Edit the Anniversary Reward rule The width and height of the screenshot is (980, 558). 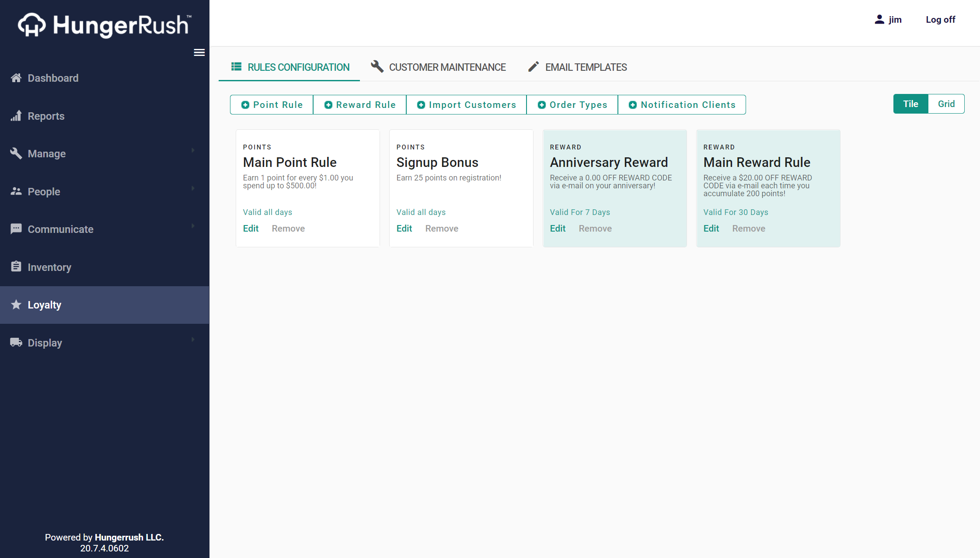tap(558, 229)
